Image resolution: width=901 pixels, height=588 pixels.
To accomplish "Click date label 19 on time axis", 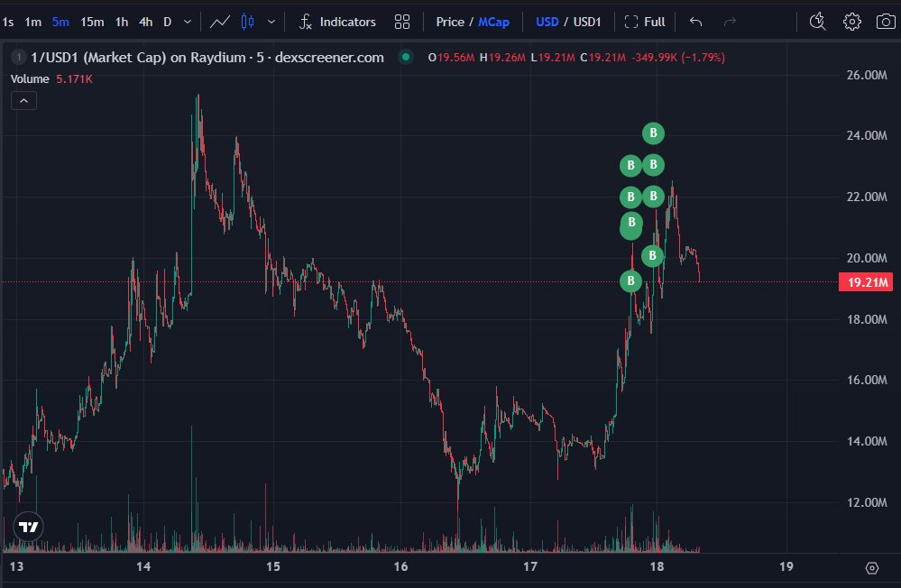I will click(786, 566).
